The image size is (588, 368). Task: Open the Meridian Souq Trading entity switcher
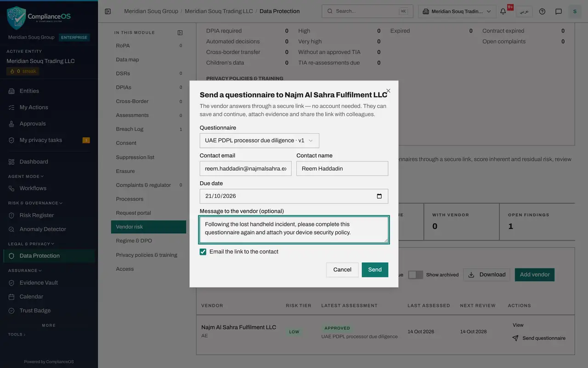coord(457,11)
